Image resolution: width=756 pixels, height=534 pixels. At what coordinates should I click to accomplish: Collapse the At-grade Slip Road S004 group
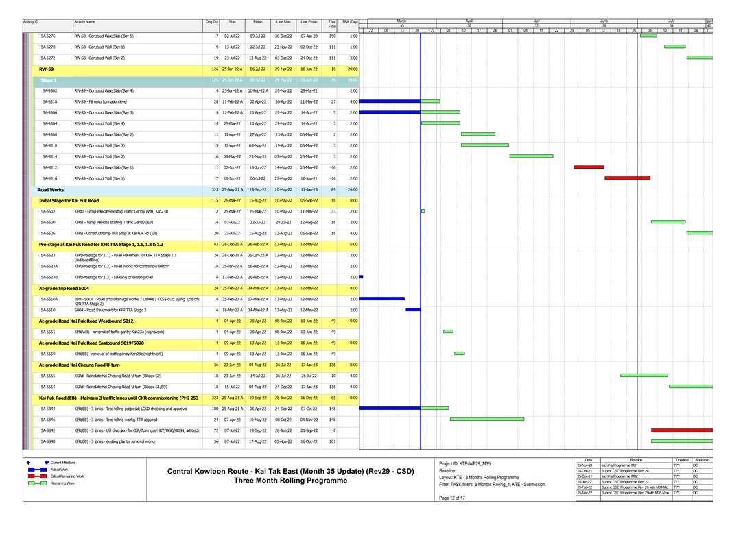pyautogui.click(x=66, y=288)
